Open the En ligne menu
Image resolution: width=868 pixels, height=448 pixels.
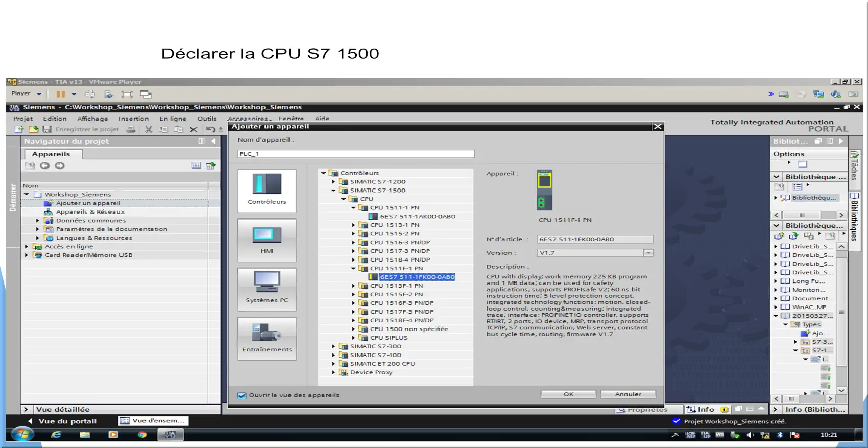173,119
